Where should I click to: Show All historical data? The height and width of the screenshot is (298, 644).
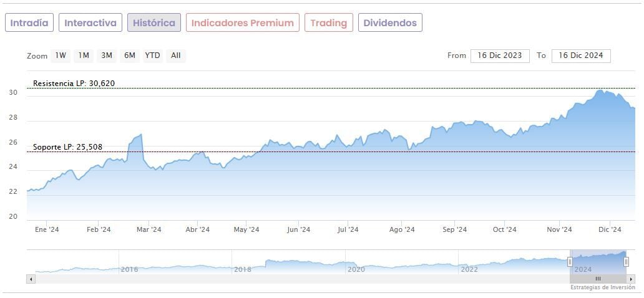176,55
